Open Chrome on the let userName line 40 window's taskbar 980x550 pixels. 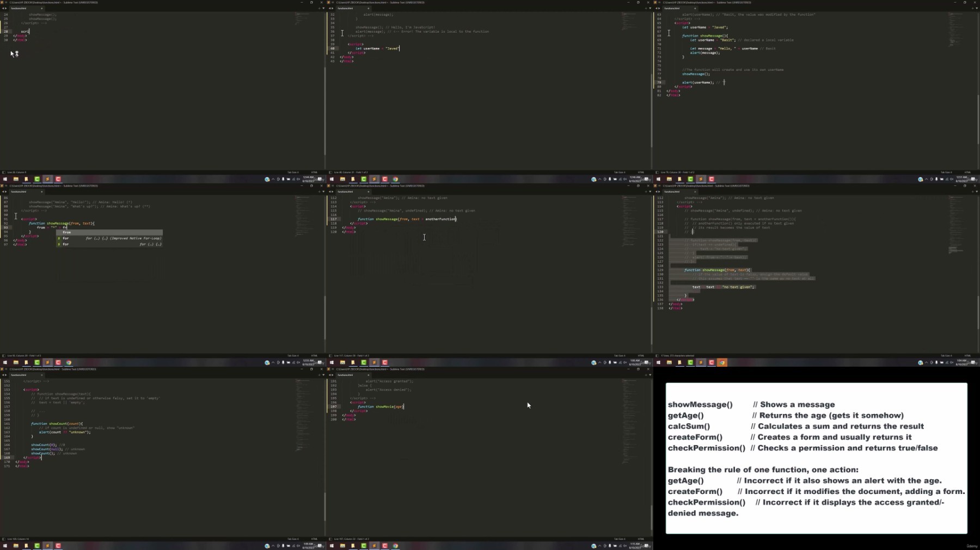click(395, 179)
